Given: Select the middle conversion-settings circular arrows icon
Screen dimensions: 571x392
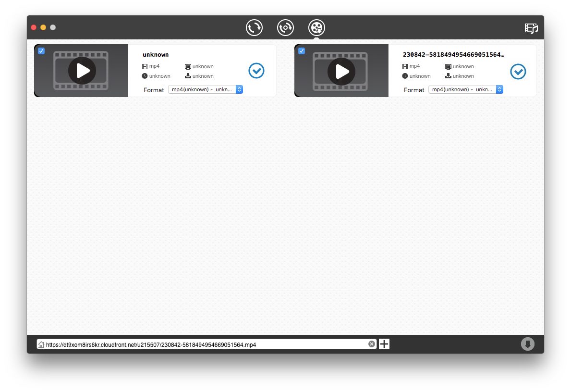Looking at the screenshot, I should click(285, 28).
